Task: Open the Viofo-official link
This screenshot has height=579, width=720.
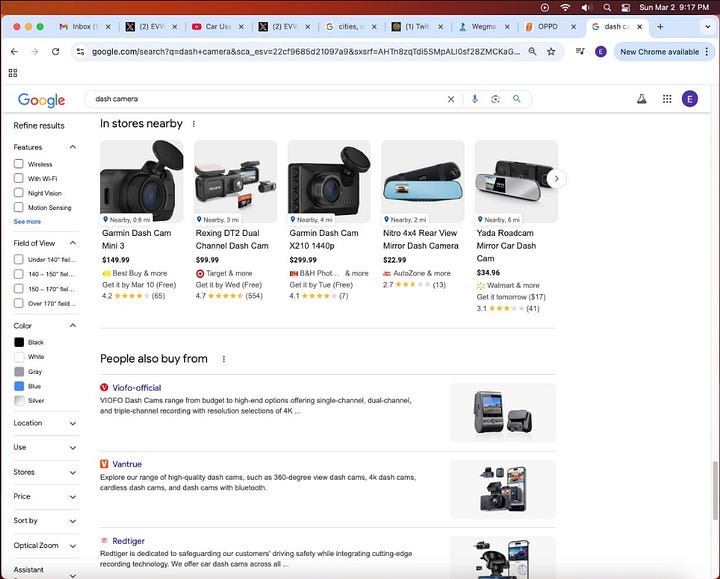Action: [x=136, y=388]
